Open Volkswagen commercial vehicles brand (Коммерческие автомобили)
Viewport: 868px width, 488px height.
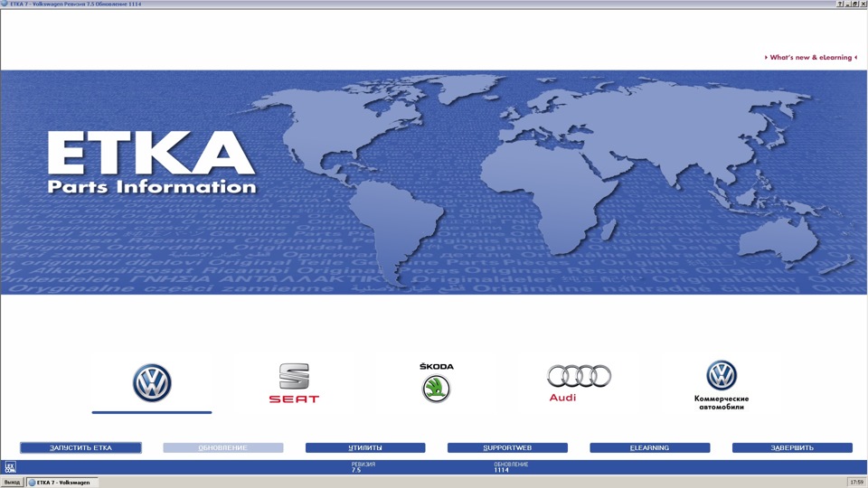pyautogui.click(x=722, y=385)
